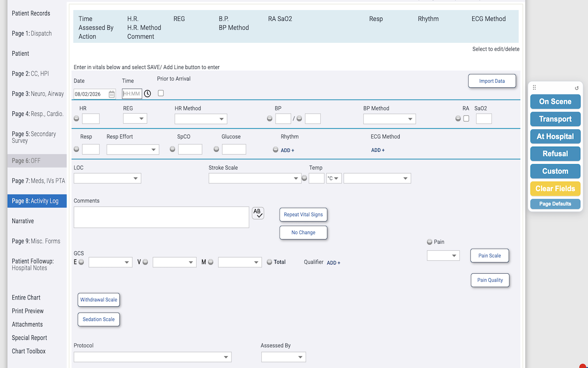Toggle the round indicator beside SpCO field

point(173,149)
